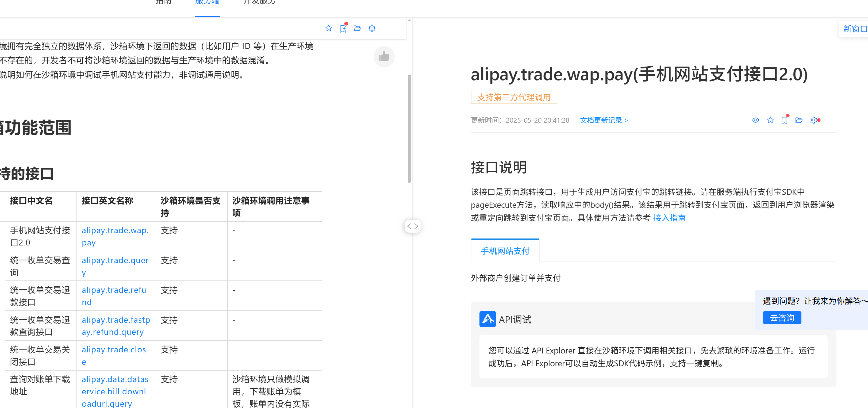Click the API调试 logo icon
The width and height of the screenshot is (868, 408).
coord(487,319)
